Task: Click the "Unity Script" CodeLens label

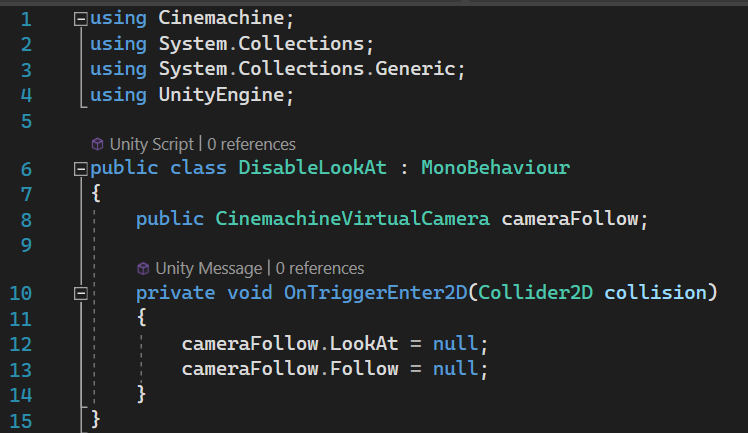Action: (x=150, y=144)
